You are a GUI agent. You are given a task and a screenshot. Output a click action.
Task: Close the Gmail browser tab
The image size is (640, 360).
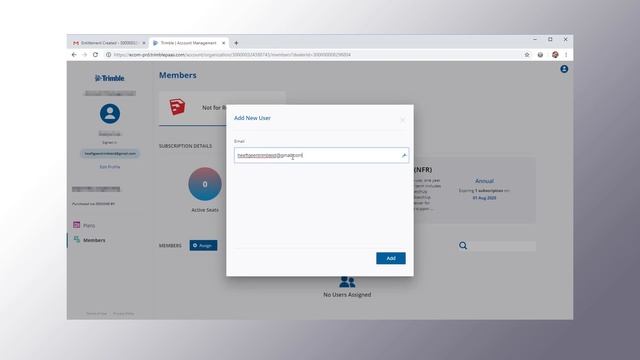click(144, 43)
